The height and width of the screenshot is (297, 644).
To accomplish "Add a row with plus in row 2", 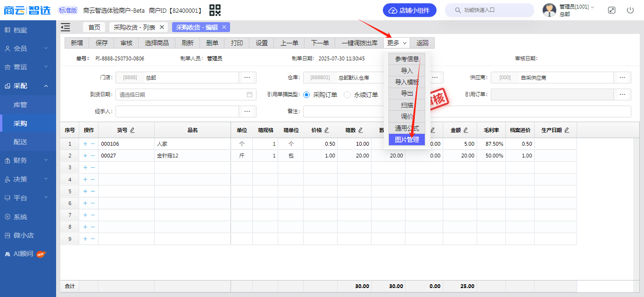I will 85,156.
